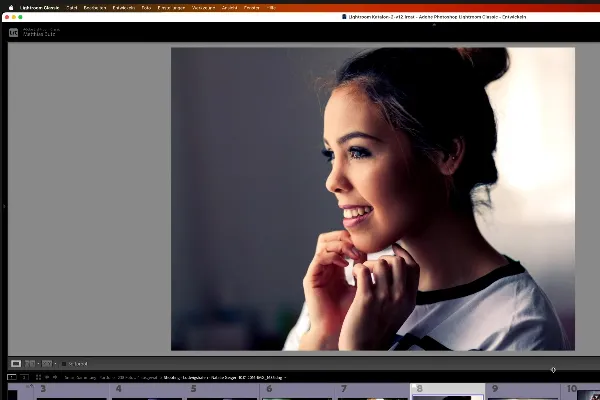The width and height of the screenshot is (600, 400).
Task: Enable the Soft Proofing checkbox
Action: pos(64,363)
